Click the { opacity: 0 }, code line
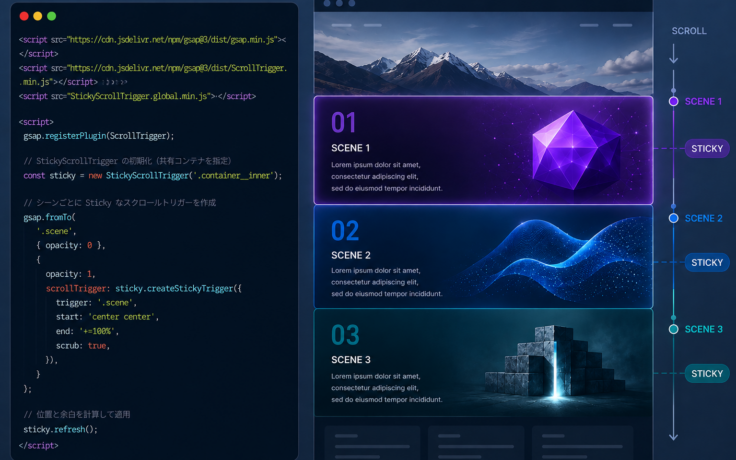The width and height of the screenshot is (736, 460). (x=71, y=245)
